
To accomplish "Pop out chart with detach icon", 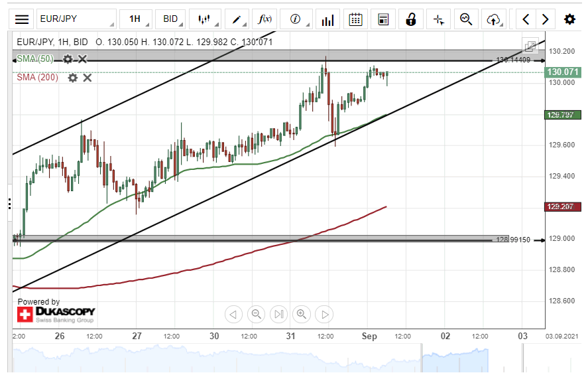I will click(530, 46).
